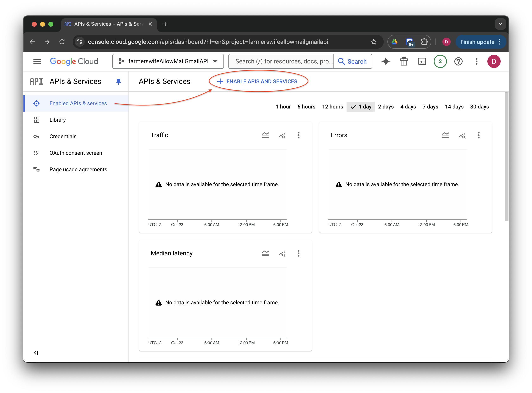Select the 7 days time range

(x=430, y=107)
